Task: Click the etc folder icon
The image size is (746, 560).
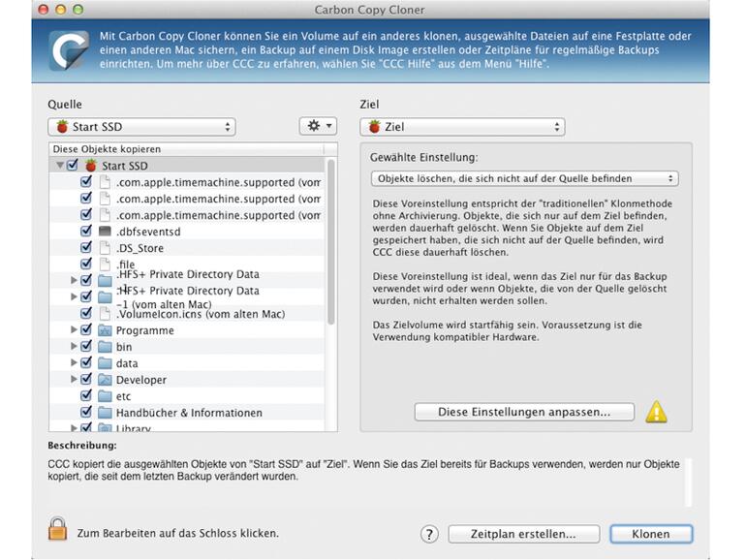Action: coord(105,396)
